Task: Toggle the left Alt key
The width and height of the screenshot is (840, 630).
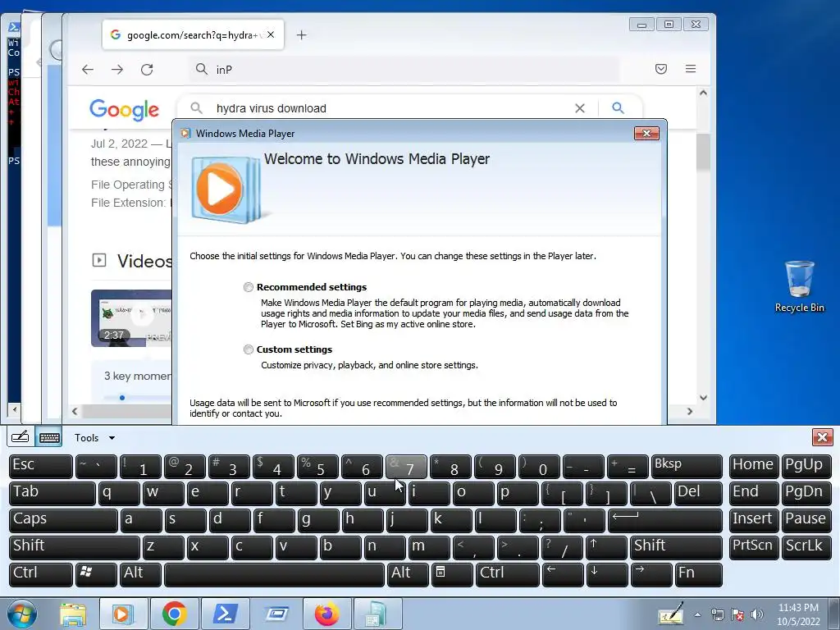Action: [140, 574]
